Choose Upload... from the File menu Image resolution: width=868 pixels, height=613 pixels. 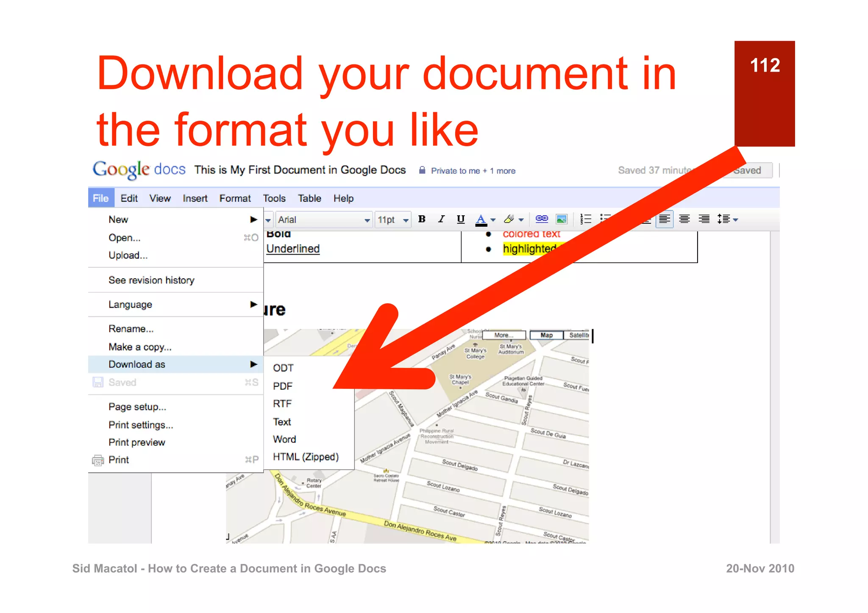click(x=176, y=255)
